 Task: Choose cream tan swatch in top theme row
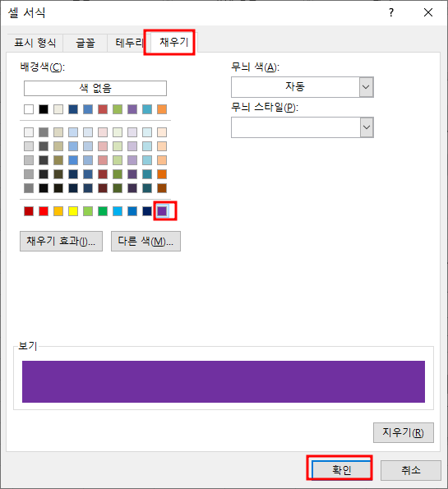pyautogui.click(x=58, y=109)
